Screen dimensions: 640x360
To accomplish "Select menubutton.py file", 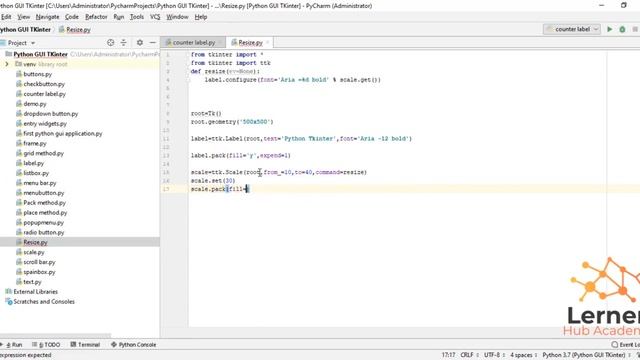I will click(x=44, y=193).
